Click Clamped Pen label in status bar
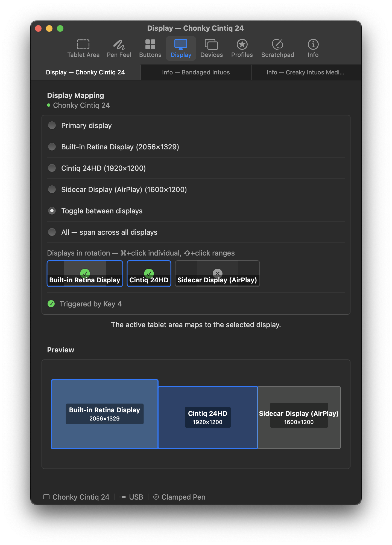The image size is (392, 545). 183,497
